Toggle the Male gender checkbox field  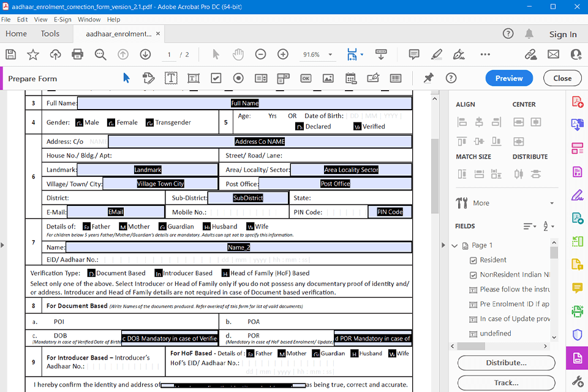click(79, 123)
